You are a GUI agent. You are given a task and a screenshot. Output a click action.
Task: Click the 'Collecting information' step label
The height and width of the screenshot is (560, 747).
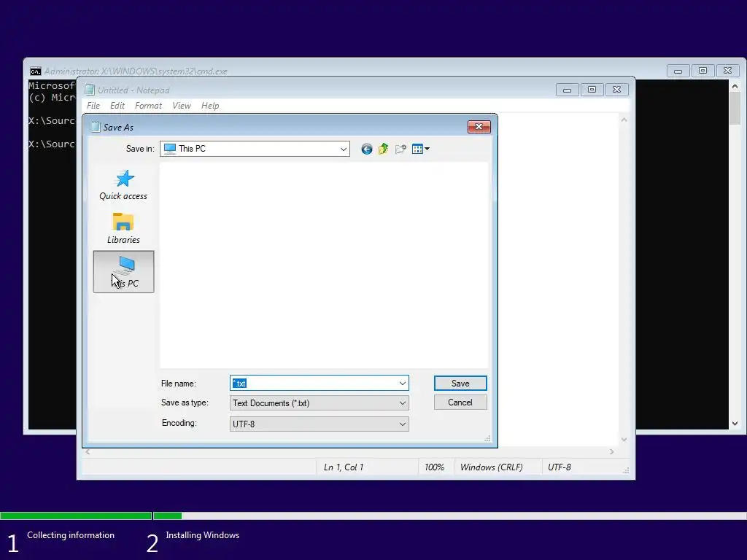click(71, 535)
